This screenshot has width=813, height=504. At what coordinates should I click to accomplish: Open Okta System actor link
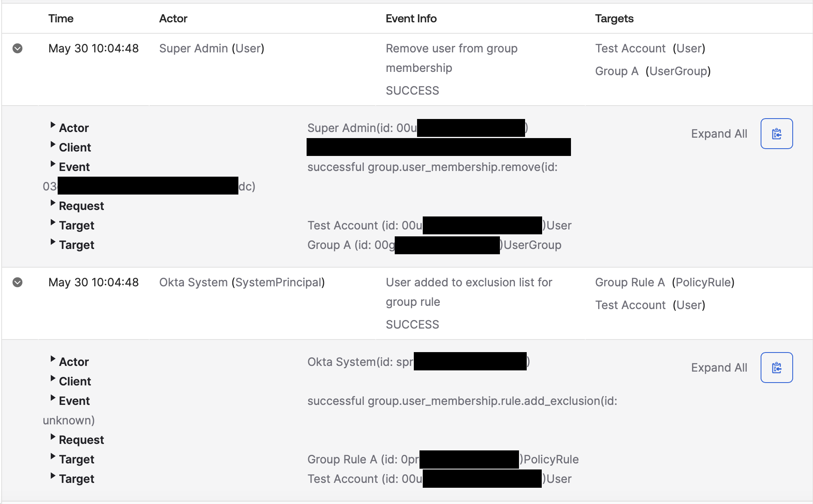(x=193, y=282)
